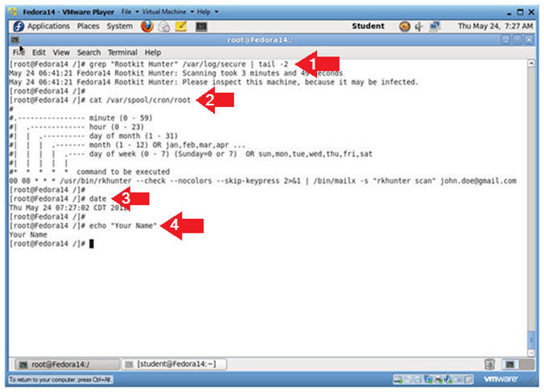544x392 pixels.
Task: Click the Fedora logo beside Applications
Action: (19, 27)
